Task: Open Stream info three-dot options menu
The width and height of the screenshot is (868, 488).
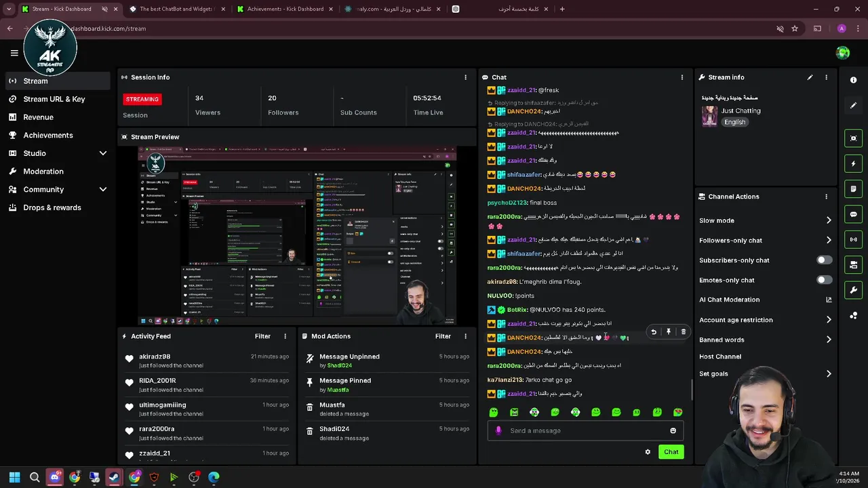Action: click(826, 77)
